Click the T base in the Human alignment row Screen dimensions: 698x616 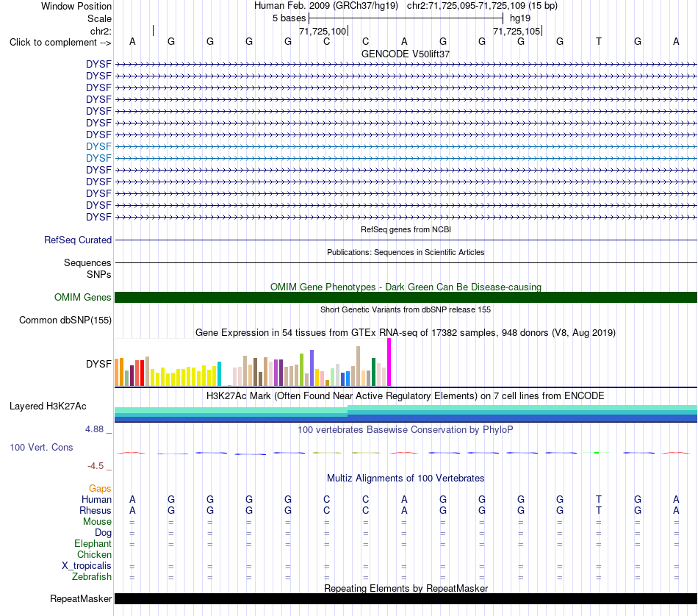(599, 499)
